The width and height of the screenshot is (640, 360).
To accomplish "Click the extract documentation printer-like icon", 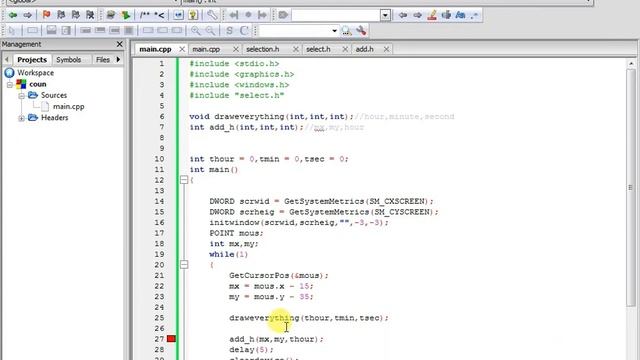I will (111, 16).
